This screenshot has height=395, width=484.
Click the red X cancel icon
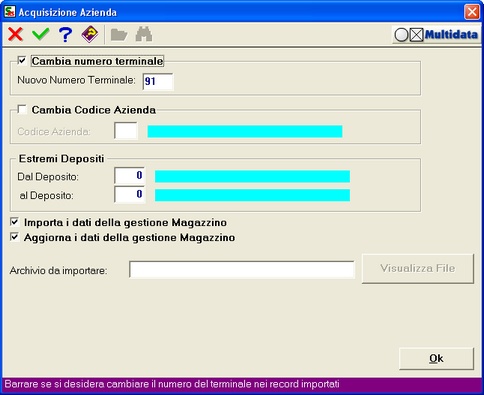coord(15,34)
